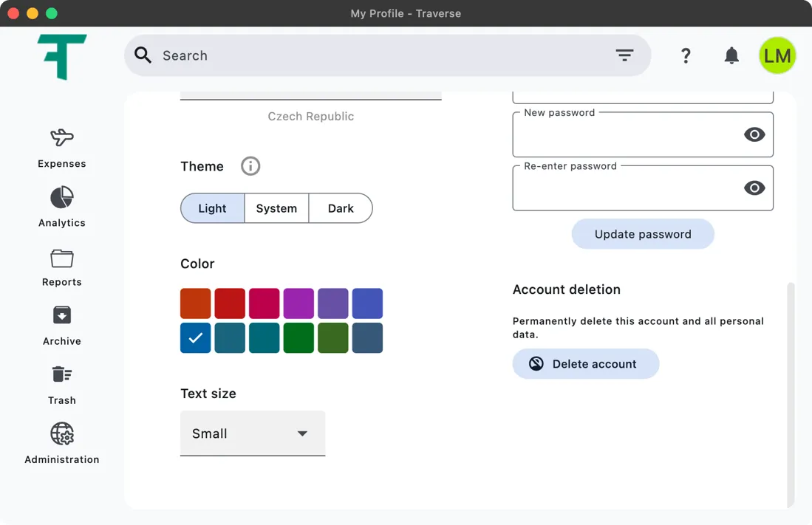Click the Expenses airplane icon
The height and width of the screenshot is (525, 812).
pyautogui.click(x=61, y=138)
